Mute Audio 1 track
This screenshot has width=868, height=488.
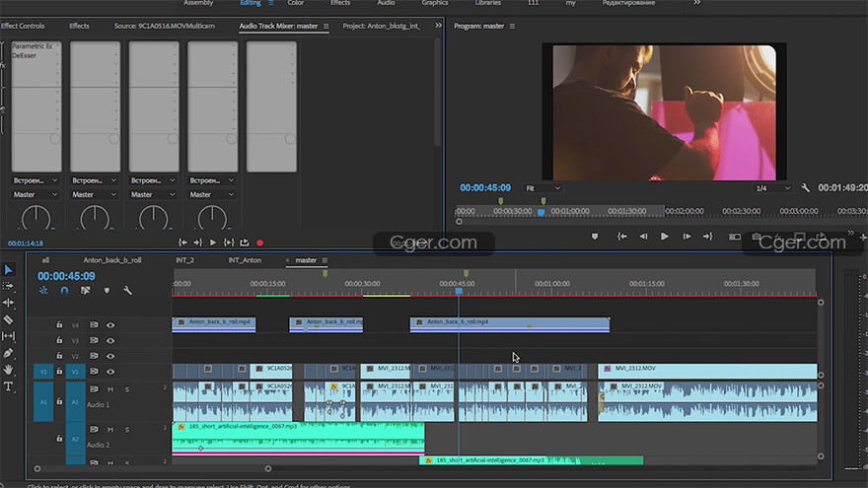[110, 389]
